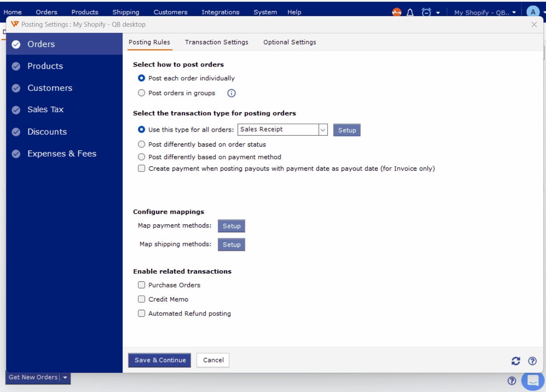Viewport: 546px width, 392px height.
Task: Click the Cancel button
Action: (x=213, y=360)
